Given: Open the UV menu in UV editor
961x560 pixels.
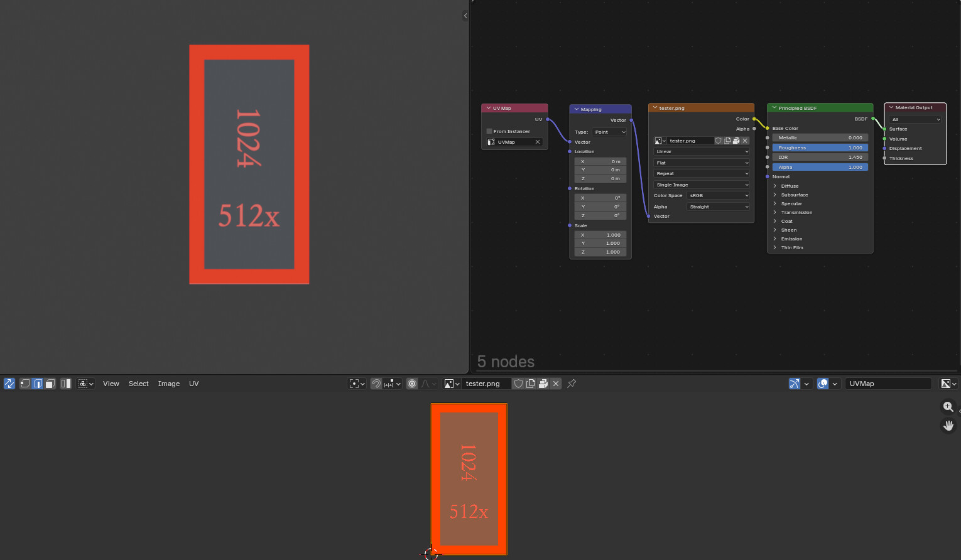Looking at the screenshot, I should click(x=194, y=384).
